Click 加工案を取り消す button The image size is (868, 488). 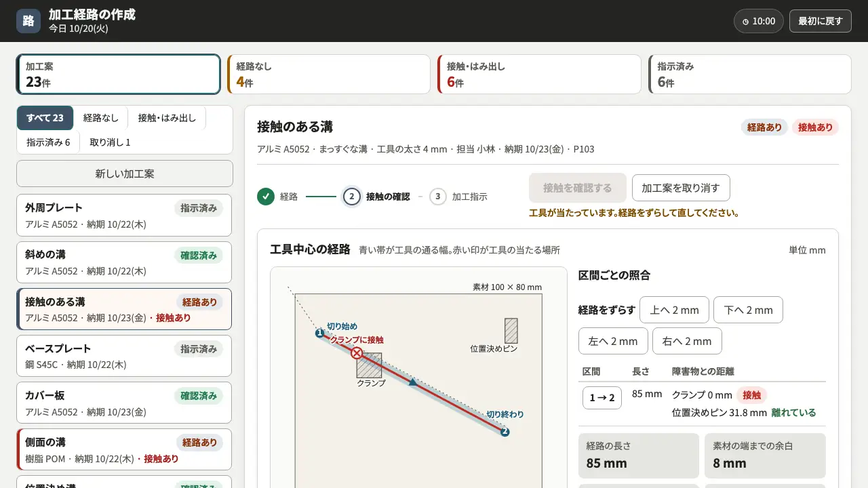pyautogui.click(x=681, y=188)
